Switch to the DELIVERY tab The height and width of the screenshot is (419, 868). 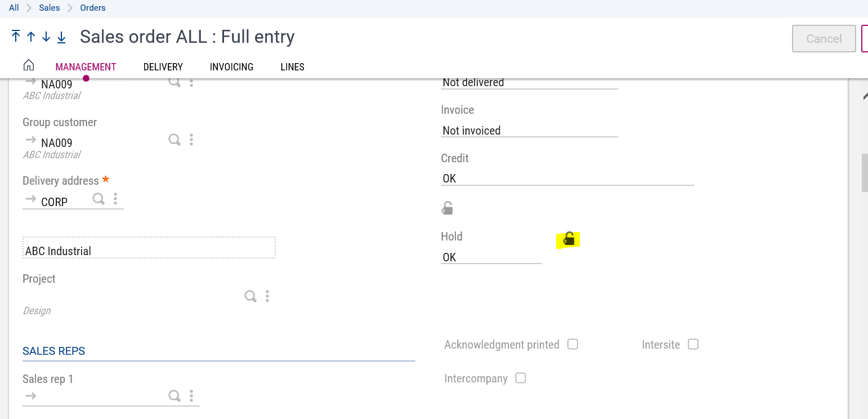[163, 67]
